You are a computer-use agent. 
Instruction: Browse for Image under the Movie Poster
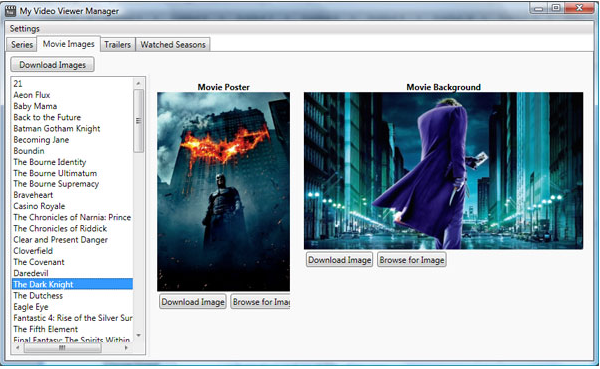click(261, 302)
